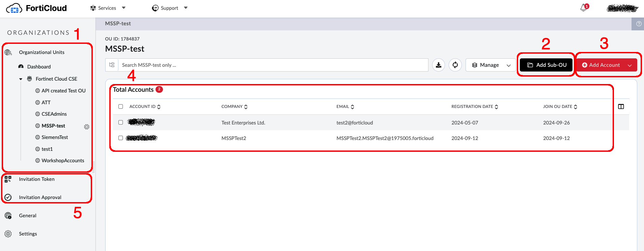Image resolution: width=644 pixels, height=251 pixels.
Task: Click the MSSPTest2 company cell
Action: coord(234,138)
